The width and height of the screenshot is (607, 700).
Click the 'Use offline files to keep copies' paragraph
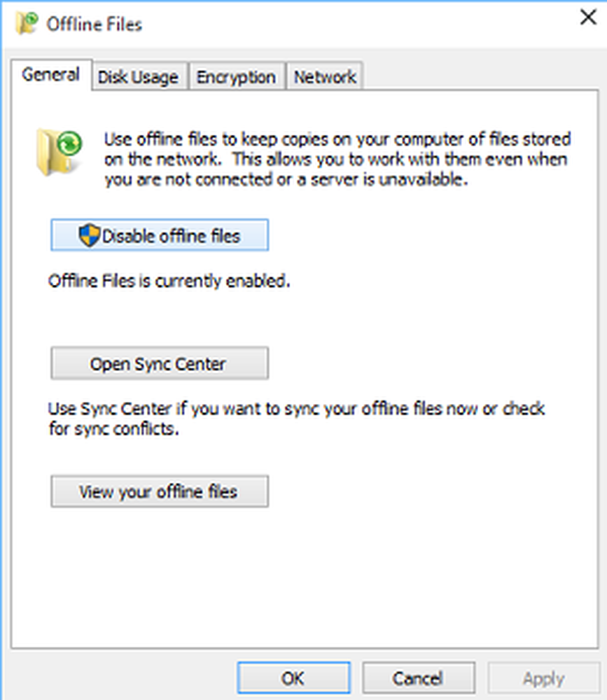point(337,160)
